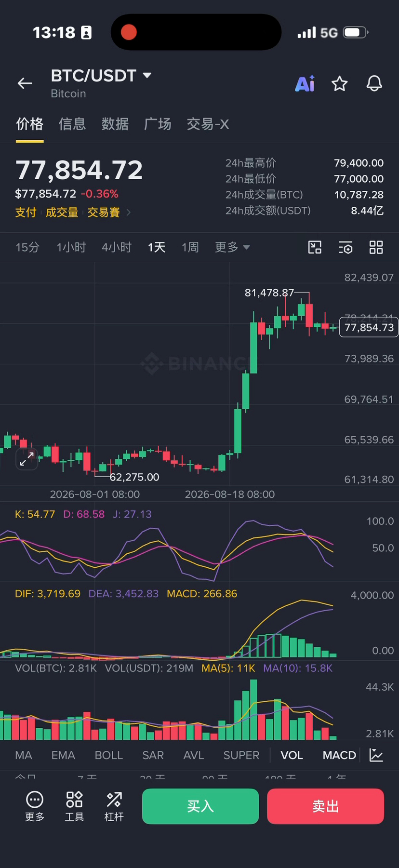
Task: Open the indicator chart settings icon beside MACD
Action: tap(376, 755)
